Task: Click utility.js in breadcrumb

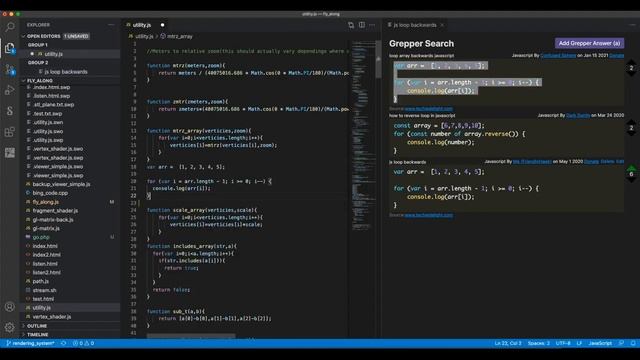Action: (144, 36)
